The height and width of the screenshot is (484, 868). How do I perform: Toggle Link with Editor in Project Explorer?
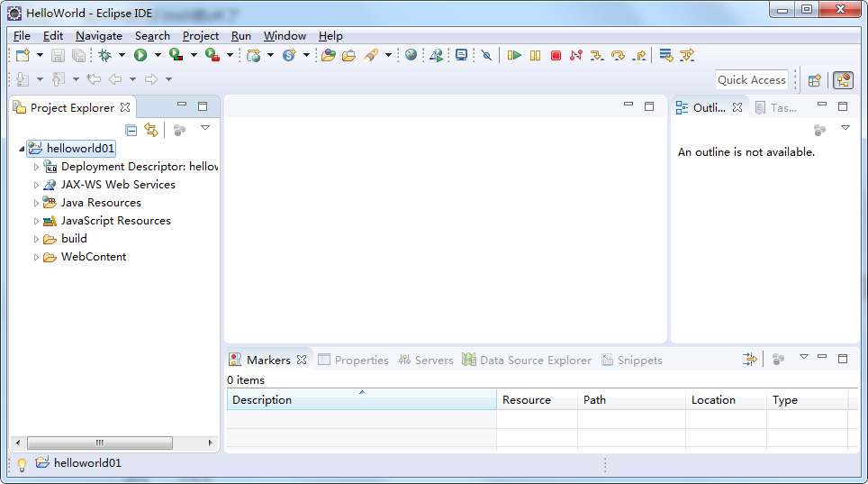pyautogui.click(x=151, y=130)
